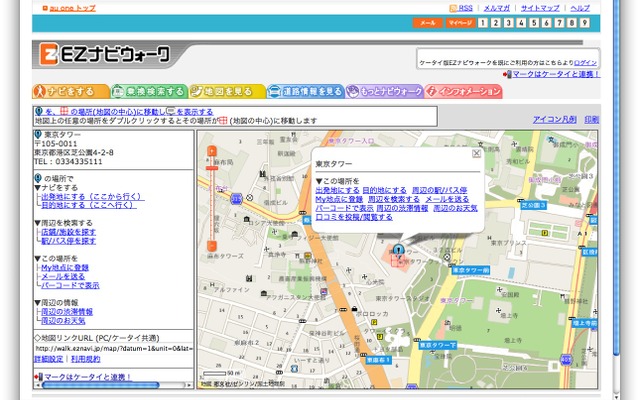Select numbered shortcut box 5
The image size is (640, 400).
[x=534, y=23]
